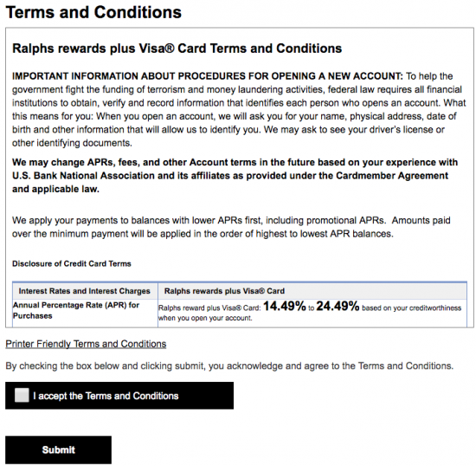Screen dimensions: 476x466
Task: Click the bold 'We may change APRs' paragraph
Action: click(x=235, y=176)
